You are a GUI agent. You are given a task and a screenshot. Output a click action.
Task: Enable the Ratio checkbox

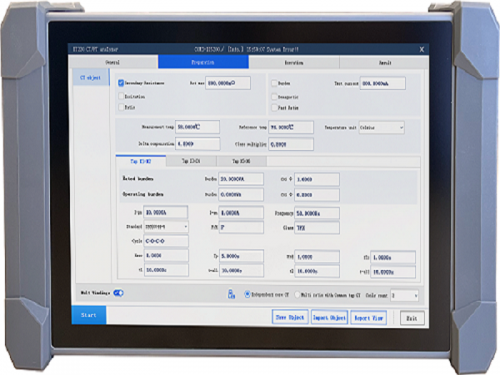(x=121, y=107)
